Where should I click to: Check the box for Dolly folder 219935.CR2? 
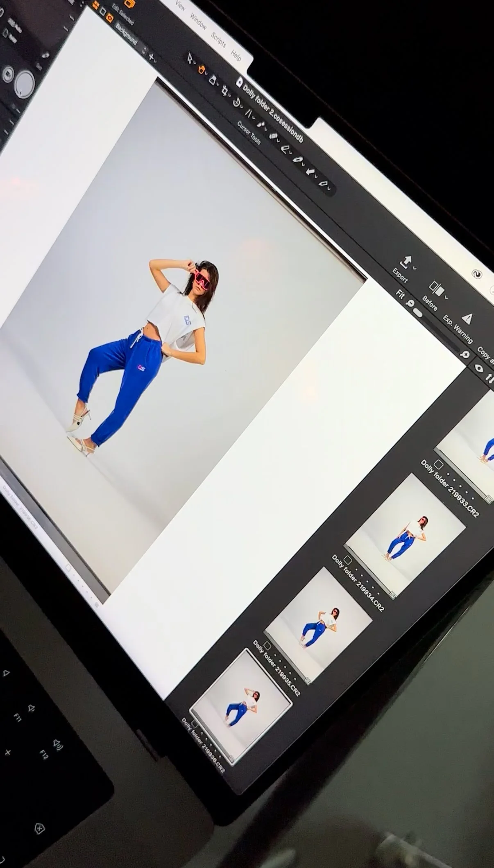click(x=267, y=646)
